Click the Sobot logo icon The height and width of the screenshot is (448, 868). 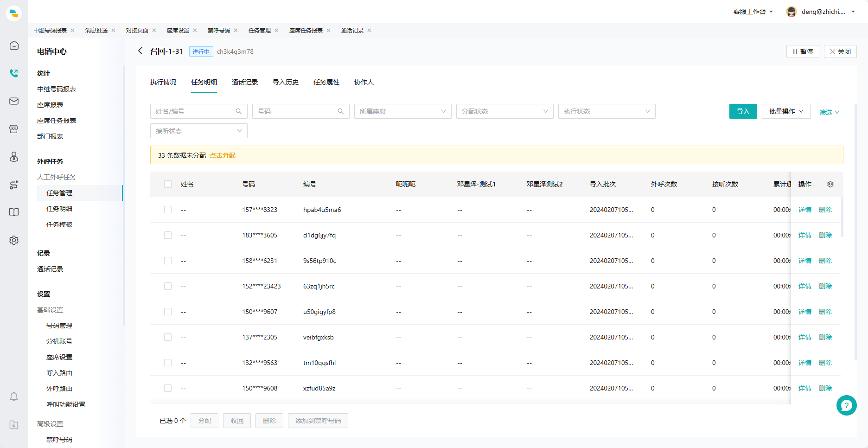click(14, 13)
